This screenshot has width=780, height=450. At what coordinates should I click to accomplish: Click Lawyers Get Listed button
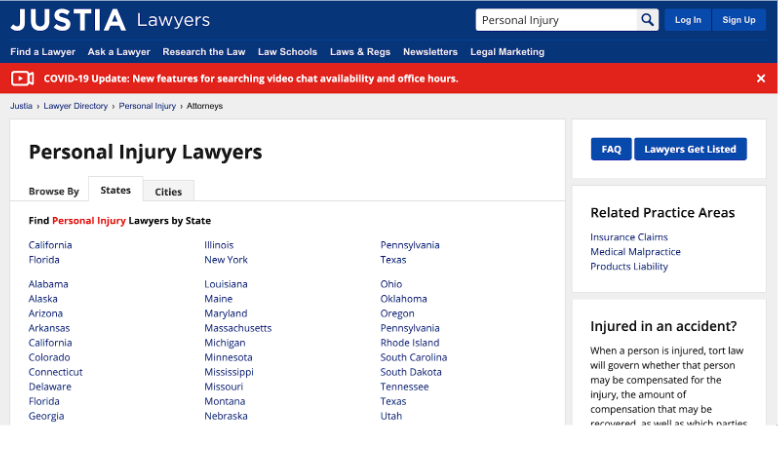tap(690, 149)
